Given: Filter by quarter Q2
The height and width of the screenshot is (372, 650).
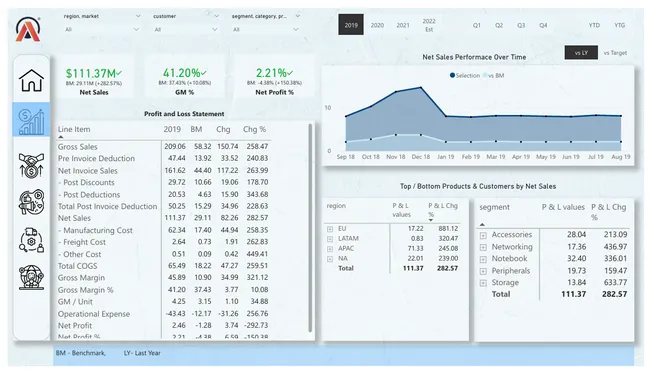Looking at the screenshot, I should 499,25.
